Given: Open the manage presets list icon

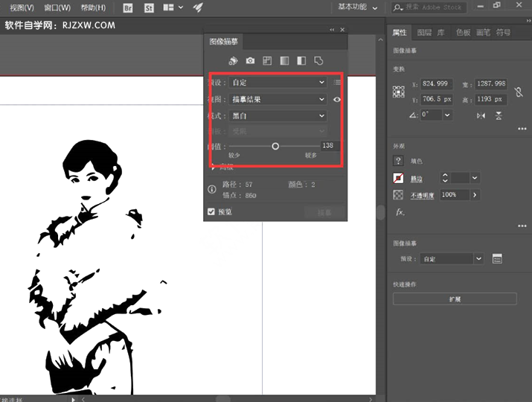Looking at the screenshot, I should (x=337, y=82).
